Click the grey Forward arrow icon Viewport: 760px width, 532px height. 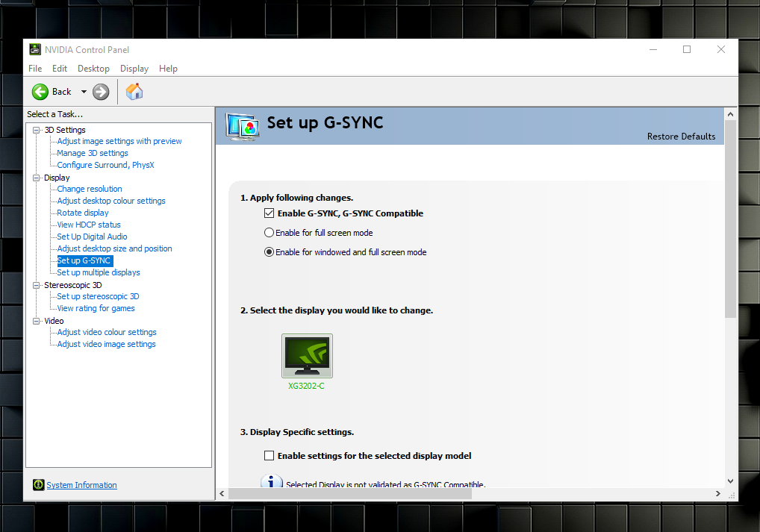101,92
